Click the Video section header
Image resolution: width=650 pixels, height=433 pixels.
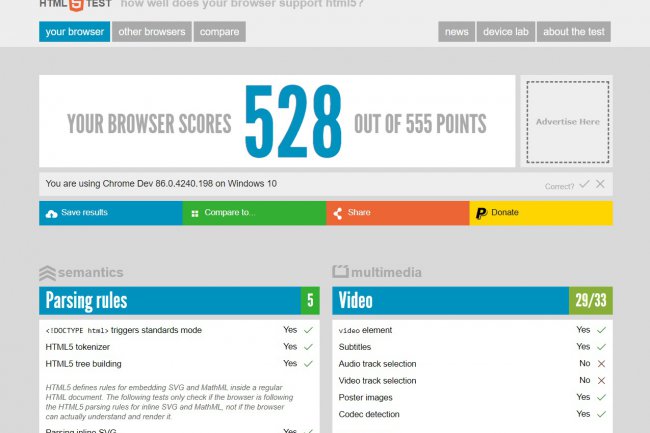coord(450,300)
